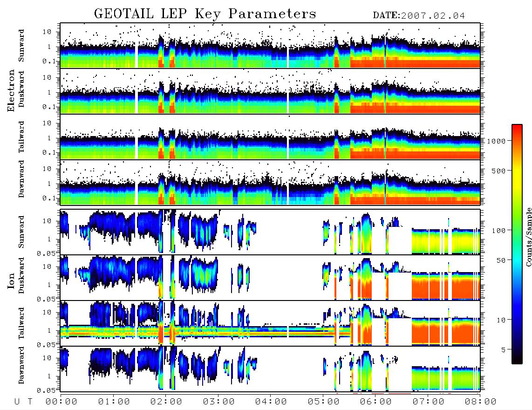Click the 100 colorbar tick value

498,231
